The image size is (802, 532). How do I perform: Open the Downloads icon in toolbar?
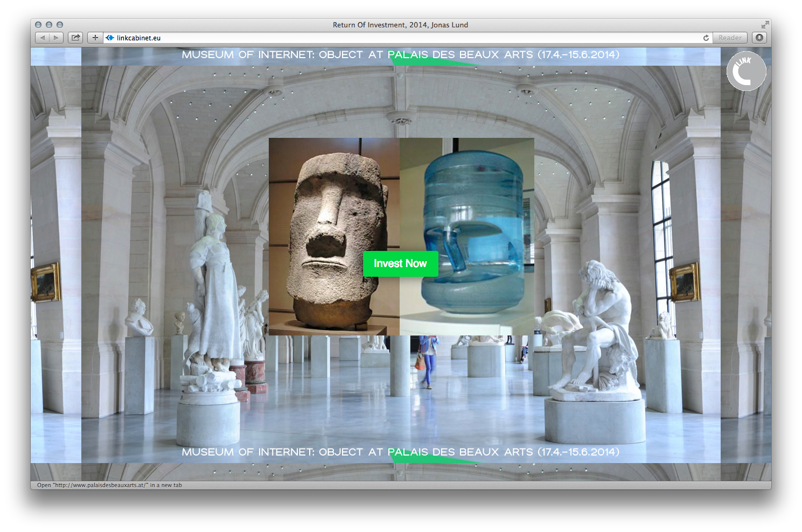[759, 38]
